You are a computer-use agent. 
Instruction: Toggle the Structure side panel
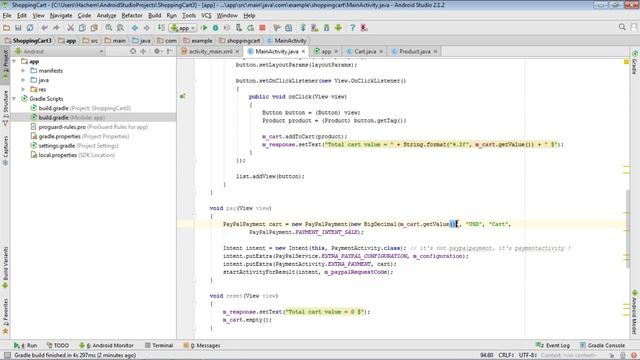coord(5,108)
